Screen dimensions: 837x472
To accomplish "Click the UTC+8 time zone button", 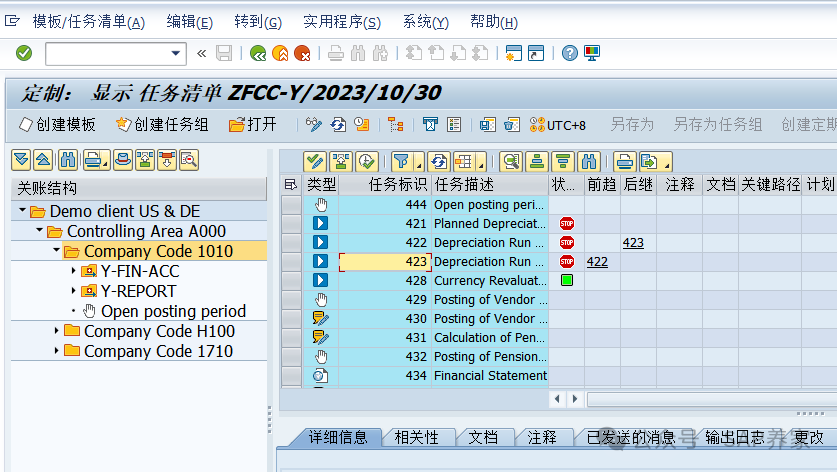I will click(558, 125).
